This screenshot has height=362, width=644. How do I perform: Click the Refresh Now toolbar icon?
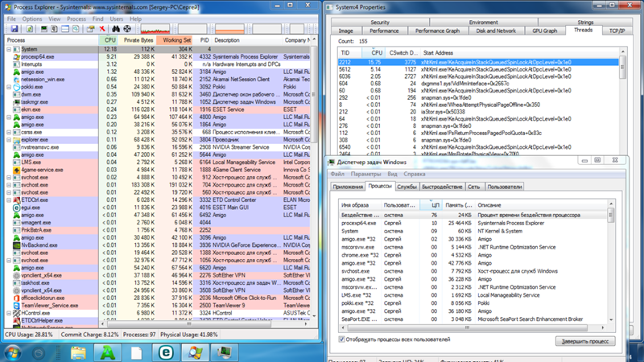click(x=30, y=29)
